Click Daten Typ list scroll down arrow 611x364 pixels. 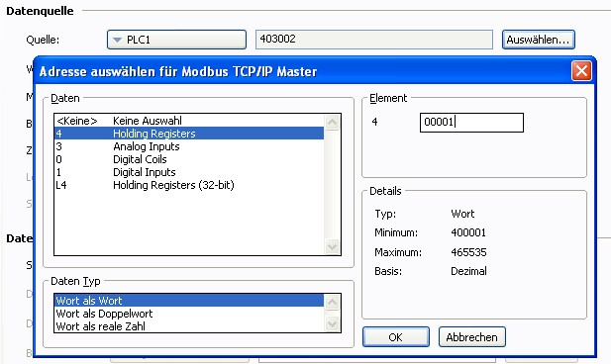(x=332, y=323)
